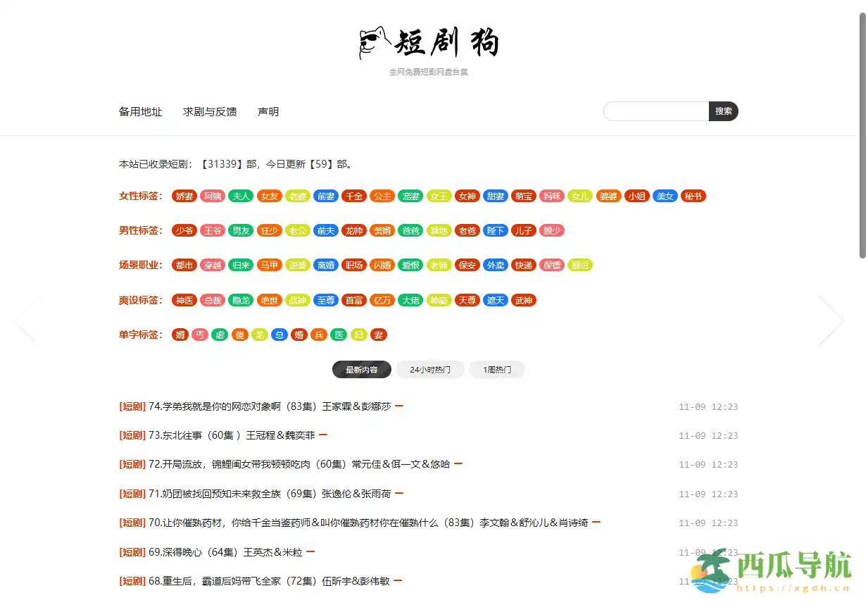Click inside the search input box
868x605 pixels.
655,111
